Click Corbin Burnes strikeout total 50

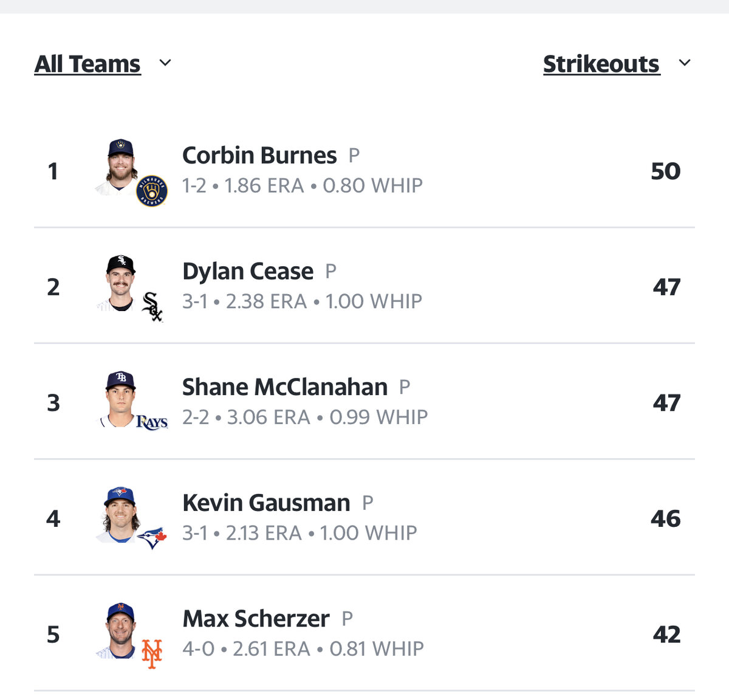666,171
